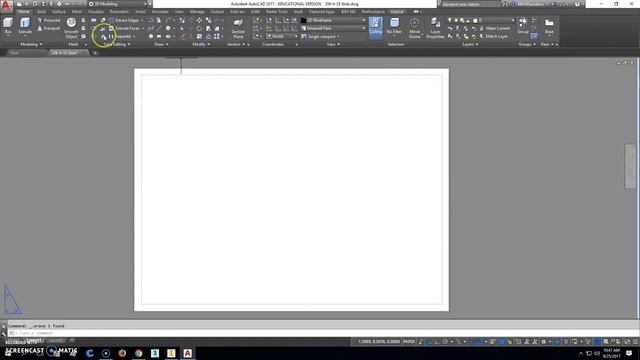Toggle the Culling selection button
The height and width of the screenshot is (360, 640).
[376, 28]
